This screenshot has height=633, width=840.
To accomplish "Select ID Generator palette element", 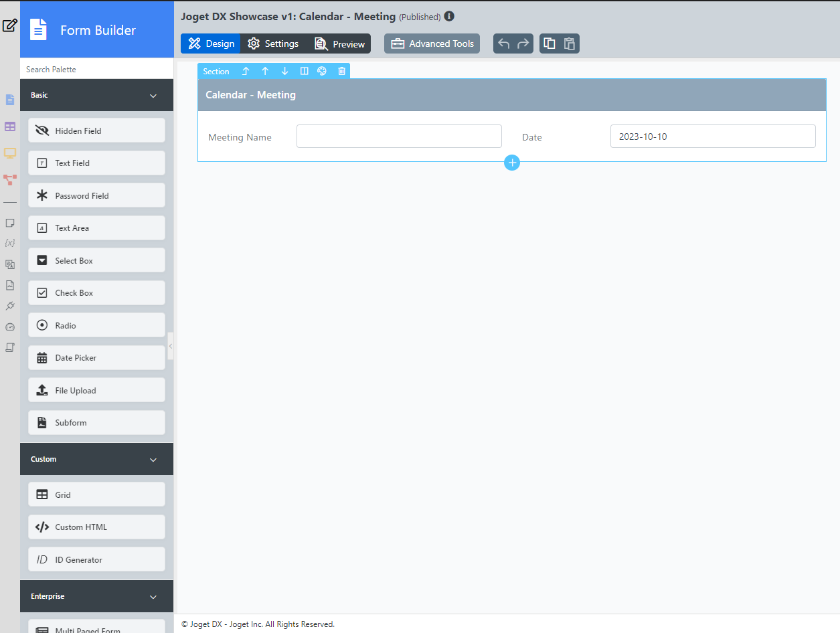I will click(96, 559).
